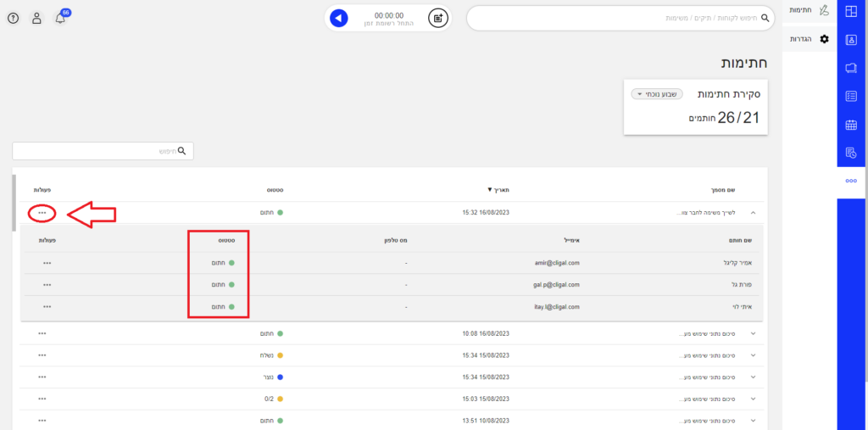Open the contacts icon in the blue sidebar

(852, 39)
